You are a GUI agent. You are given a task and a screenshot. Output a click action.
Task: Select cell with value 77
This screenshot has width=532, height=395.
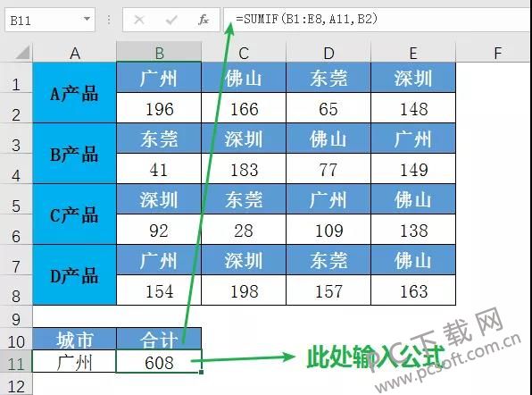pos(328,169)
